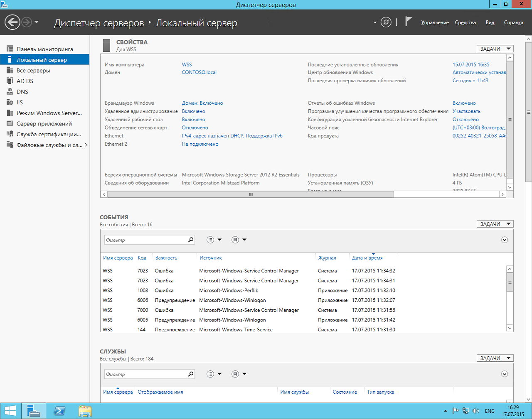The width and height of the screenshot is (532, 419).
Task: Click the back navigation arrow
Action: point(12,22)
